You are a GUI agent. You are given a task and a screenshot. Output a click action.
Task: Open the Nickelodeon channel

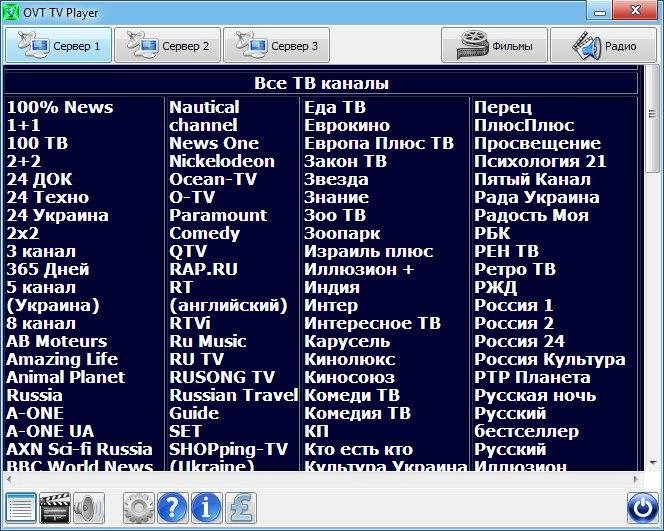click(x=222, y=161)
